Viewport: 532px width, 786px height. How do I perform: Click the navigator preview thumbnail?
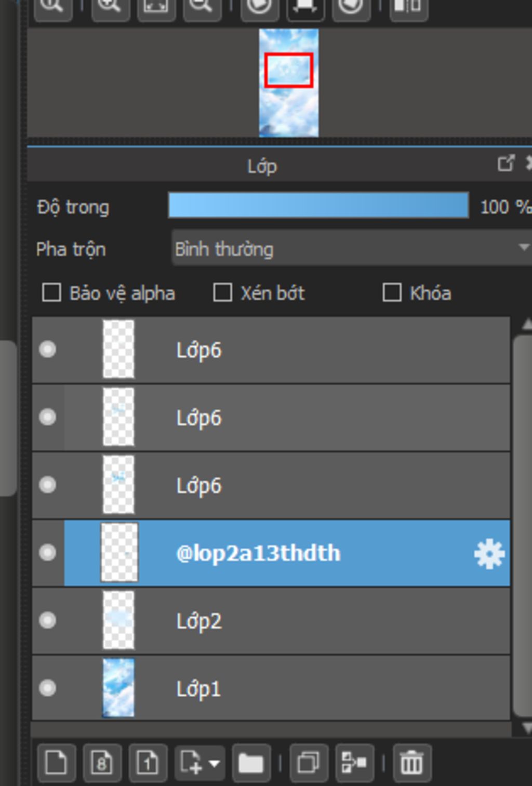coord(289,83)
